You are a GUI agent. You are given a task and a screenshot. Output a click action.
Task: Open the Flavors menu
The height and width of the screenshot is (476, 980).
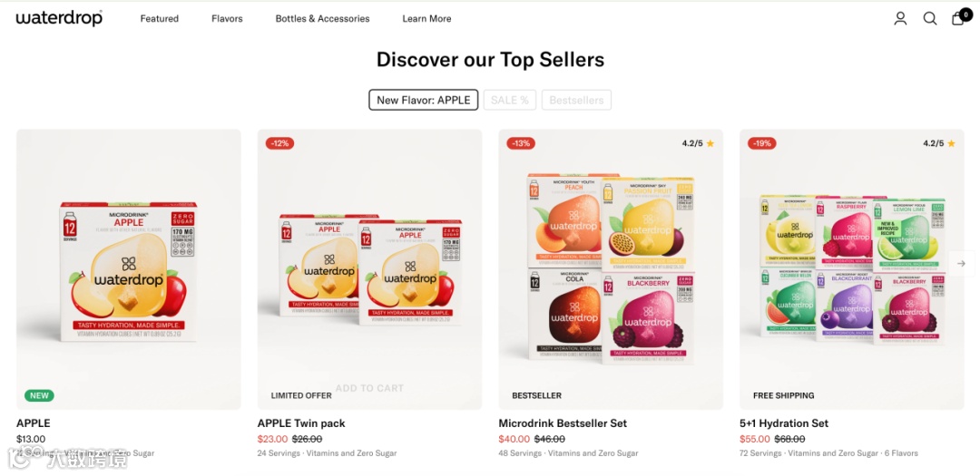click(227, 19)
